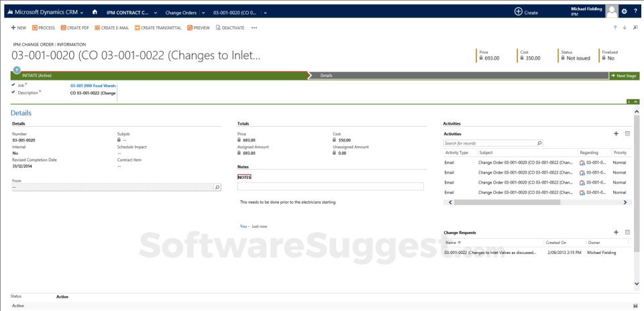
Task: Open the help question mark icon
Action: pos(635,12)
